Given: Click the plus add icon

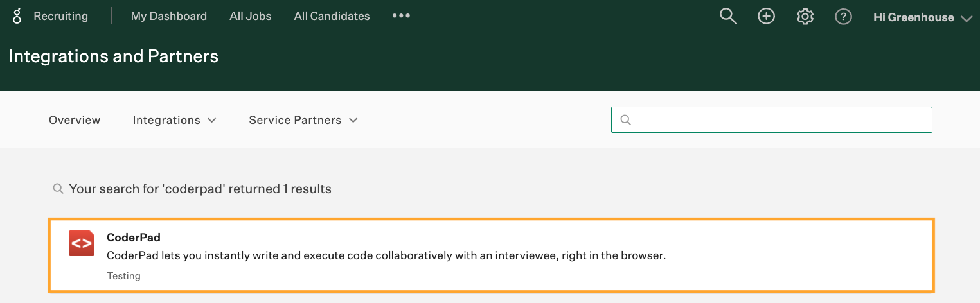Looking at the screenshot, I should pos(766,17).
